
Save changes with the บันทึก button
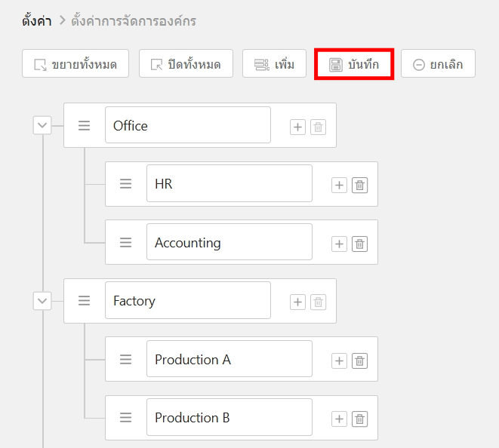coord(354,64)
